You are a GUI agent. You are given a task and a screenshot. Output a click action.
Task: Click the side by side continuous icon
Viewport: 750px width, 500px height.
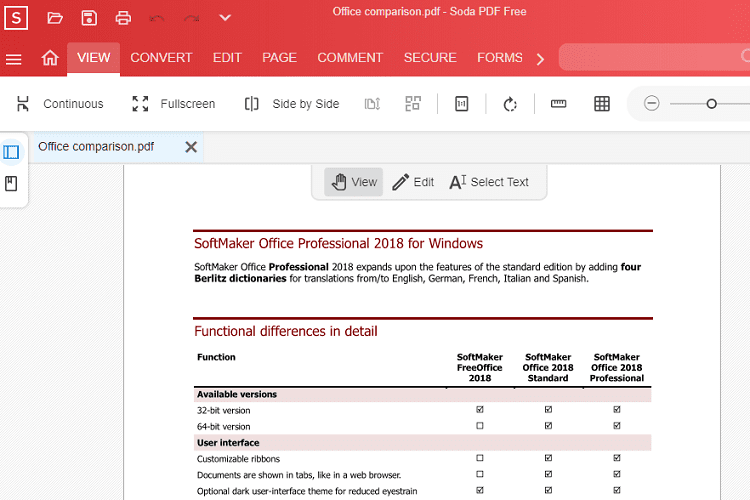[x=372, y=104]
